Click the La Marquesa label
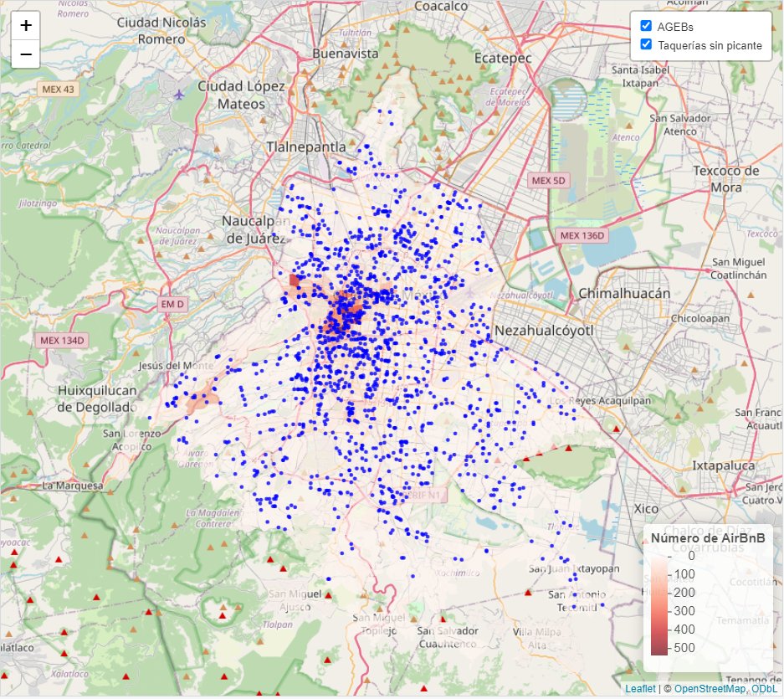This screenshot has width=784, height=699. coord(73,486)
